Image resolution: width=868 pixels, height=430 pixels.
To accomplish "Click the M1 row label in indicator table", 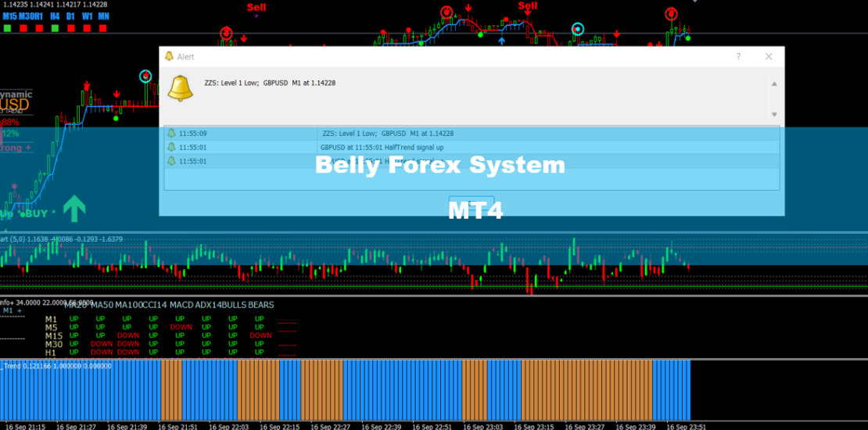I will (x=51, y=319).
